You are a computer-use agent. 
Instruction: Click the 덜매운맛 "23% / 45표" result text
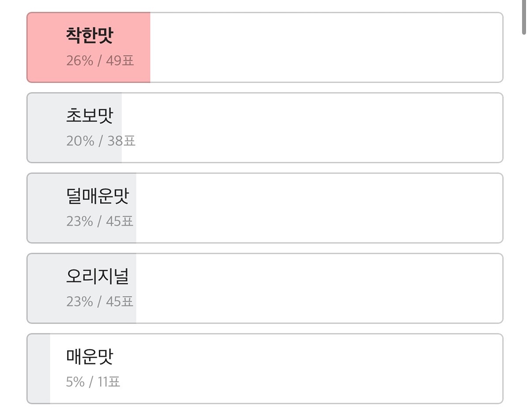pos(100,221)
